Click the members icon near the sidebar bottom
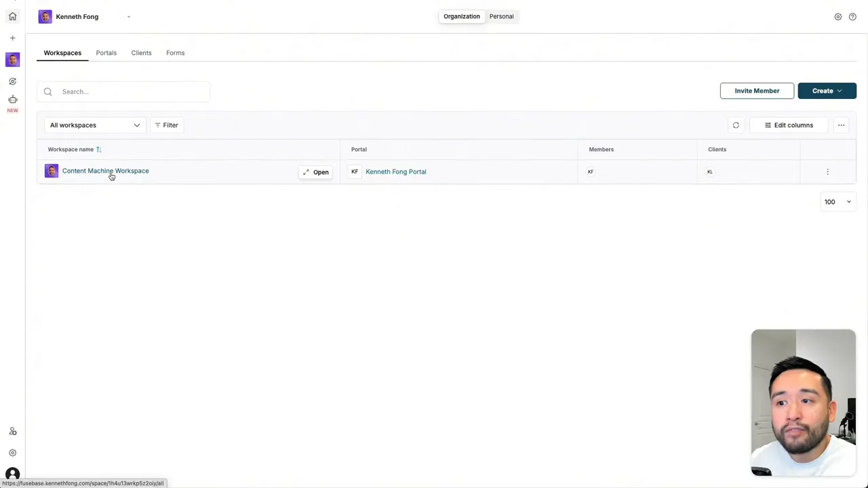The height and width of the screenshot is (488, 868). pos(12,431)
